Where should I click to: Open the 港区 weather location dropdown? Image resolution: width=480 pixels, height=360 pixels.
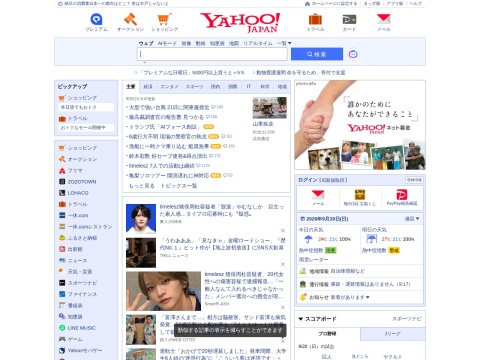(x=412, y=219)
